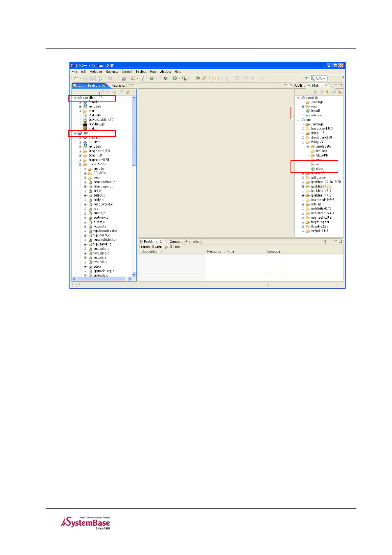
Task: Click the Build All toolbar icon
Action: 99,78
